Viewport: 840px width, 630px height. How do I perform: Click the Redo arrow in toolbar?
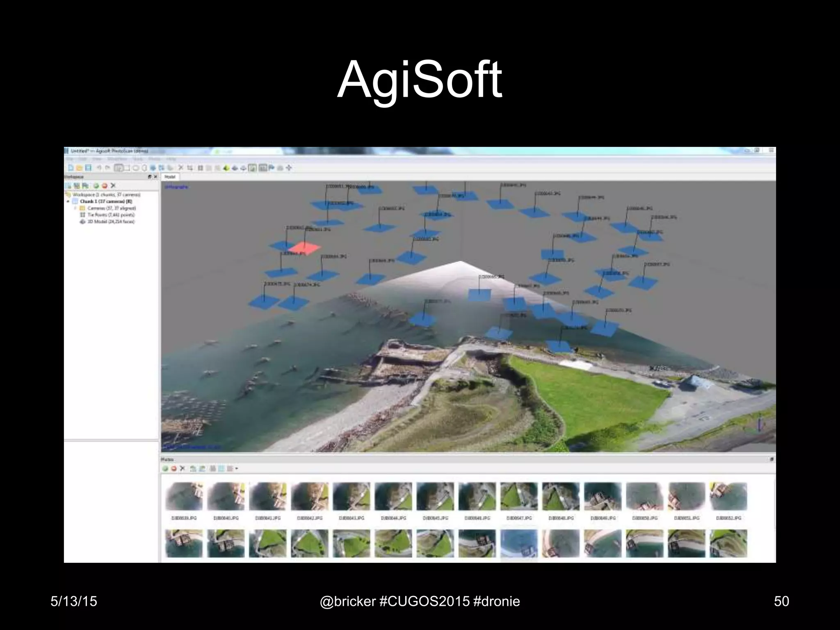tap(107, 167)
